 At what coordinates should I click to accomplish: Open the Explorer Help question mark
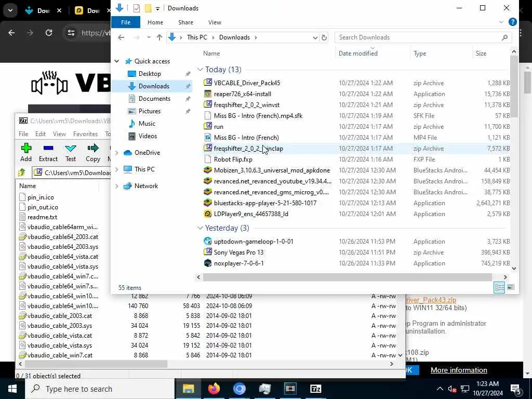(513, 22)
